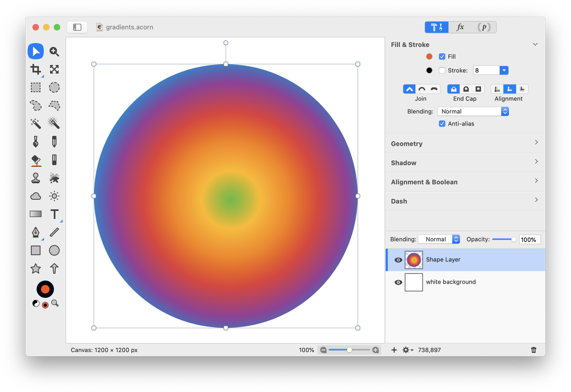Select the white background layer thumbnail
The height and width of the screenshot is (392, 571).
(413, 282)
